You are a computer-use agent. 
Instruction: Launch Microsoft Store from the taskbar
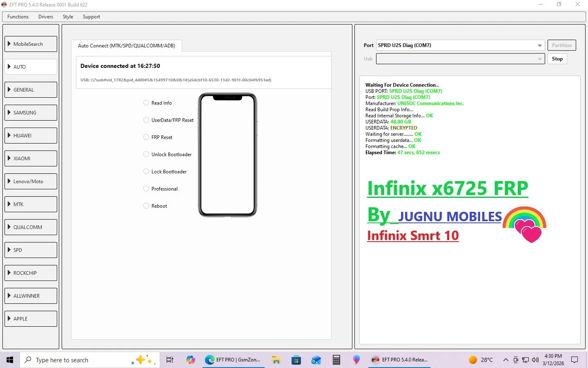[296, 360]
